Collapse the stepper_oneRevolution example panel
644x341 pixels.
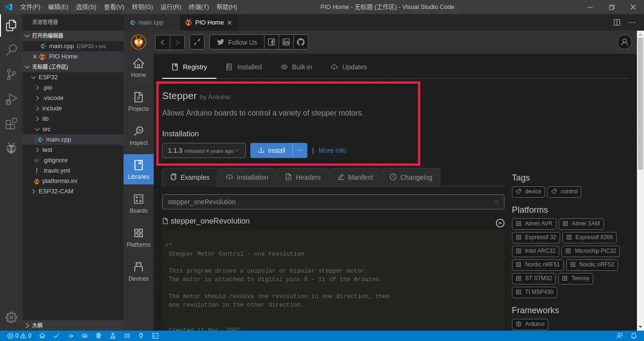tap(500, 223)
